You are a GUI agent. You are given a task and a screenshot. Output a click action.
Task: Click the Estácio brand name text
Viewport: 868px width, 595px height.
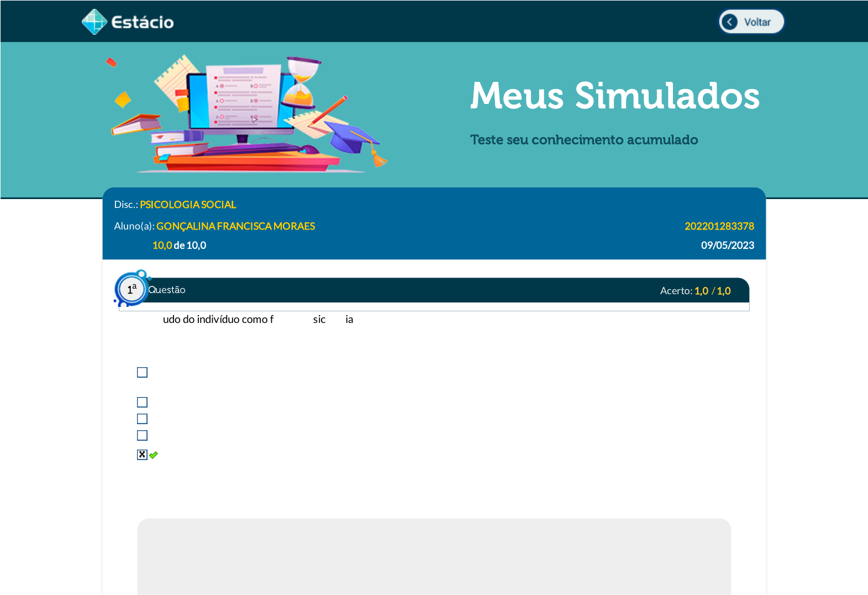coord(143,22)
